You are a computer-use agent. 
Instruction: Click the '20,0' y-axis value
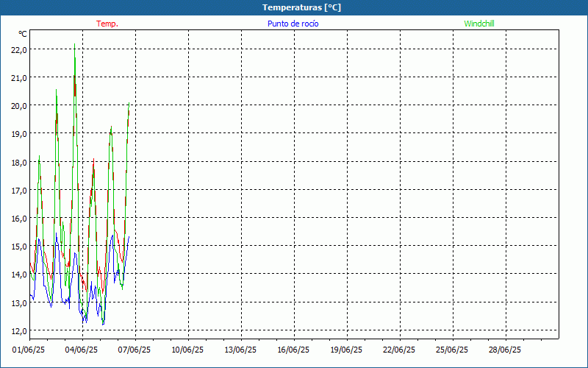coord(19,106)
